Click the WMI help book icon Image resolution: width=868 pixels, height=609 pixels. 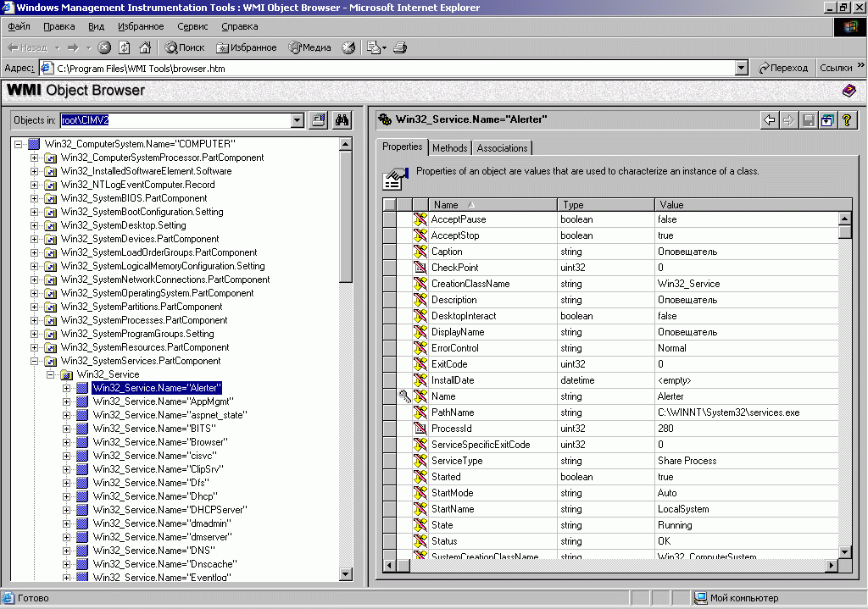[849, 90]
